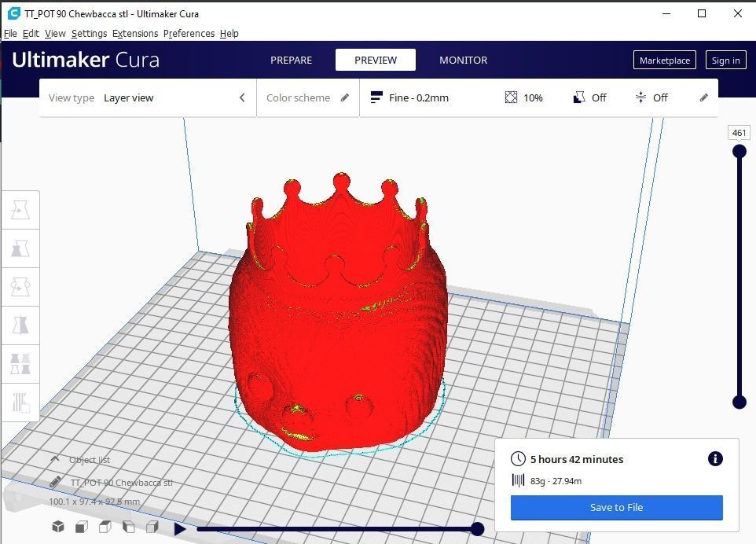
Task: Switch to left side view cube icon
Action: coord(129,526)
